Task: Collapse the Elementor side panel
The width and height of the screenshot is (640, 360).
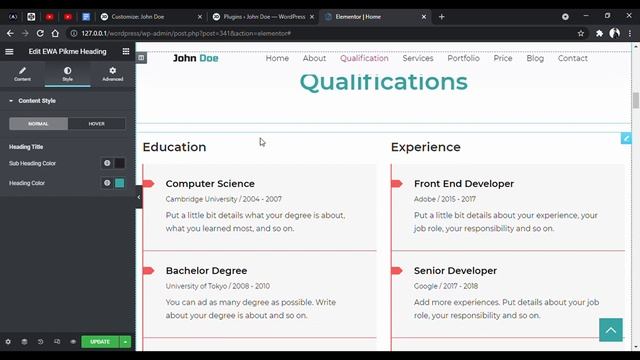Action: (x=139, y=197)
